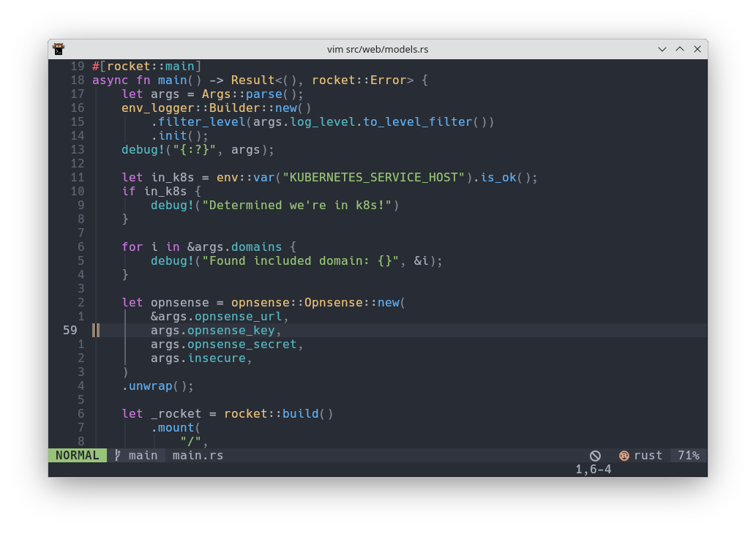
Task: Minimize the vim terminal window
Action: [x=662, y=49]
